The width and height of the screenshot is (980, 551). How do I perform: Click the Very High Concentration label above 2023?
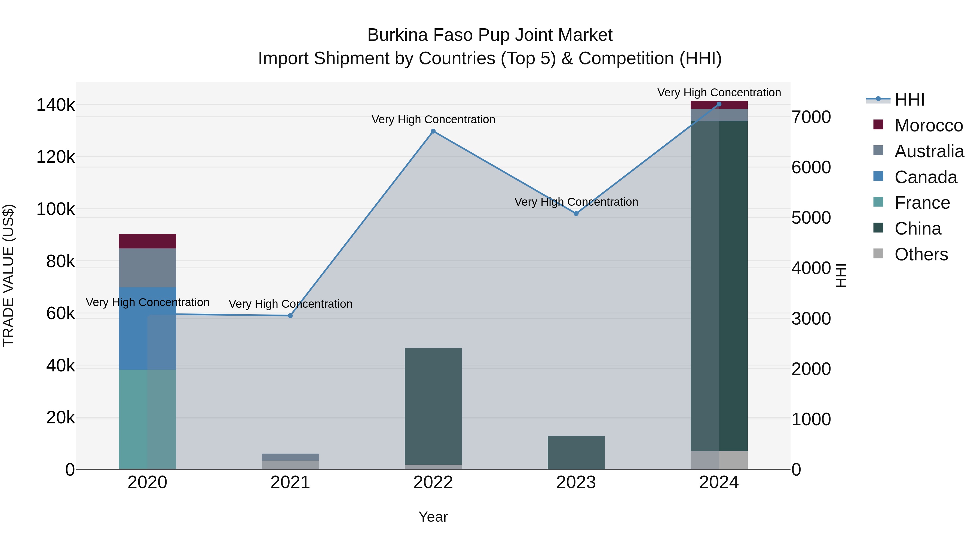pyautogui.click(x=576, y=202)
